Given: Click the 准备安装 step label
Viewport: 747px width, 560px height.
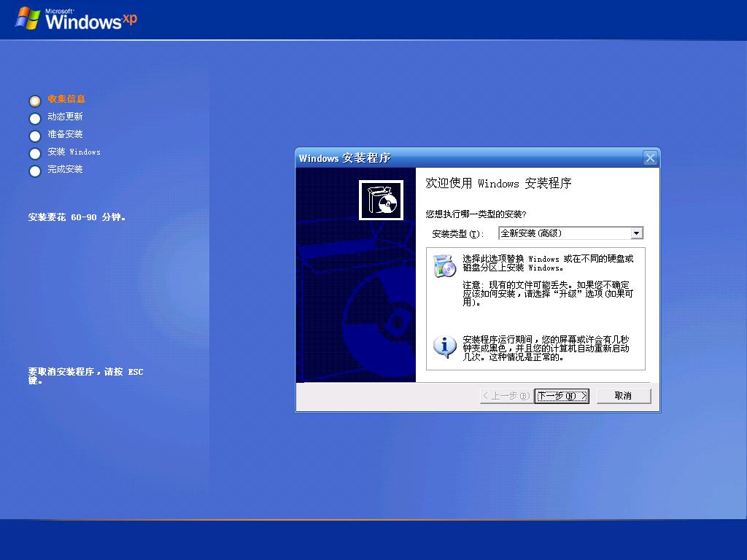Looking at the screenshot, I should pyautogui.click(x=65, y=134).
